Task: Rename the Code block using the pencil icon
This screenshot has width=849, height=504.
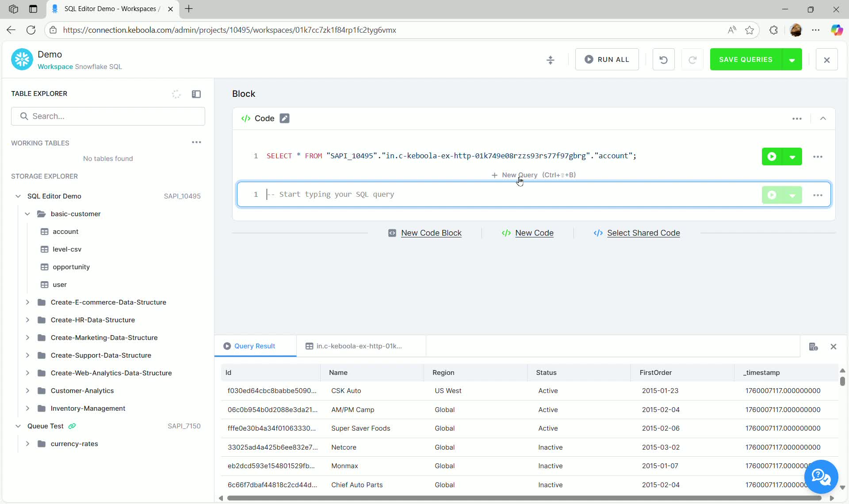Action: pos(285,118)
